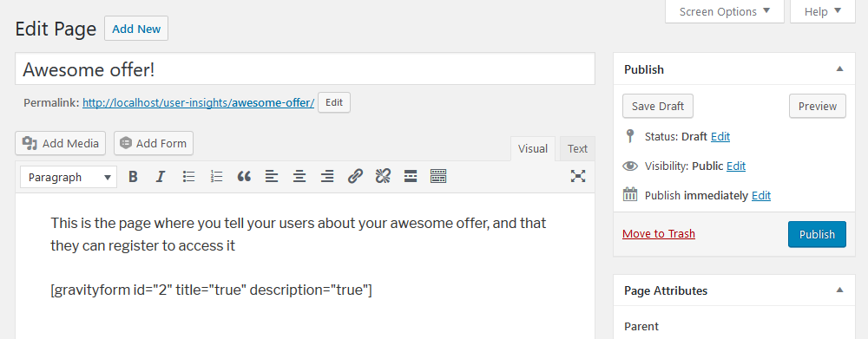Apply blockquote formatting
The image size is (868, 339).
pyautogui.click(x=244, y=176)
